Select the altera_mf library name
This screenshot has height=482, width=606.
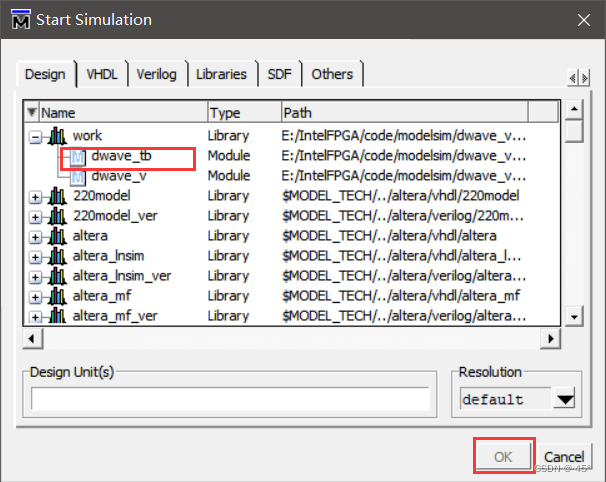pyautogui.click(x=102, y=296)
